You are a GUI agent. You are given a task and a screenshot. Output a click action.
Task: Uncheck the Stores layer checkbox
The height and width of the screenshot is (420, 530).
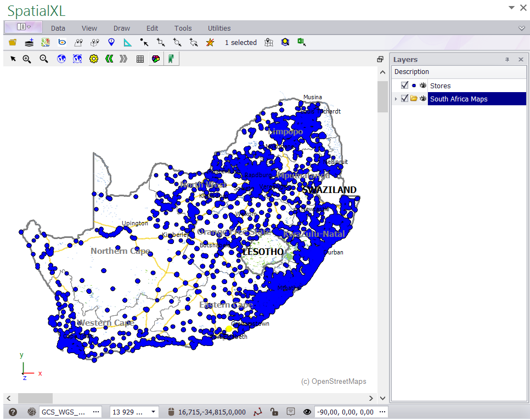point(404,86)
